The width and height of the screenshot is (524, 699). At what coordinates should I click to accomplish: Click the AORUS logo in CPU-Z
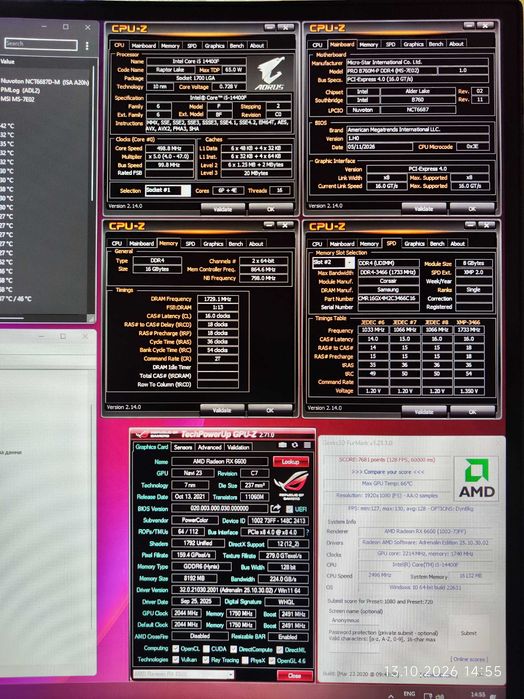(271, 73)
